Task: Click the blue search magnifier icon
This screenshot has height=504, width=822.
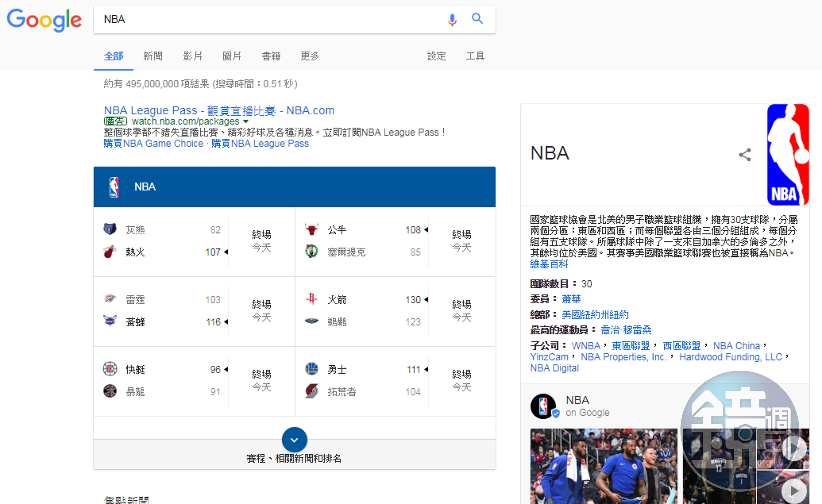Action: click(477, 19)
